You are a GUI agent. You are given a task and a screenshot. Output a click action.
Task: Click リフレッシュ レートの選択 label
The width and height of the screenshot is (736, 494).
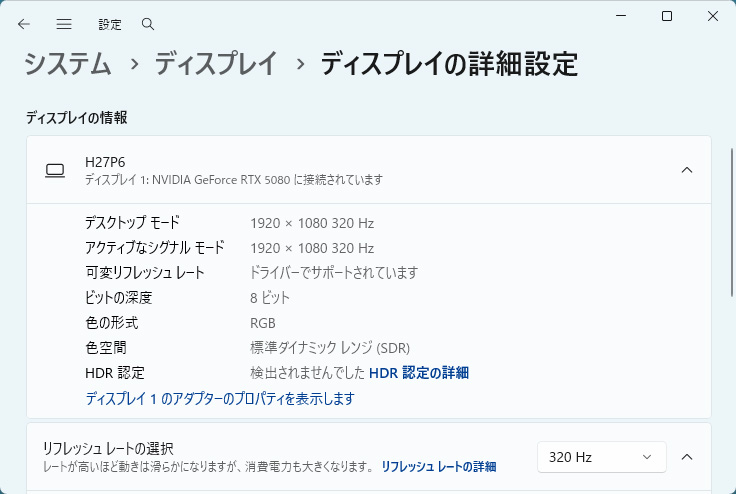pyautogui.click(x=108, y=448)
